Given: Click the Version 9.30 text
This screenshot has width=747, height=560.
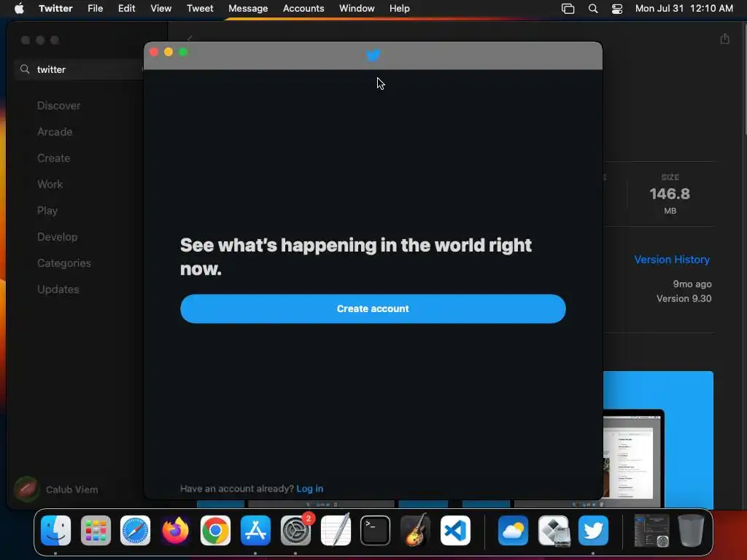Looking at the screenshot, I should pyautogui.click(x=684, y=298).
